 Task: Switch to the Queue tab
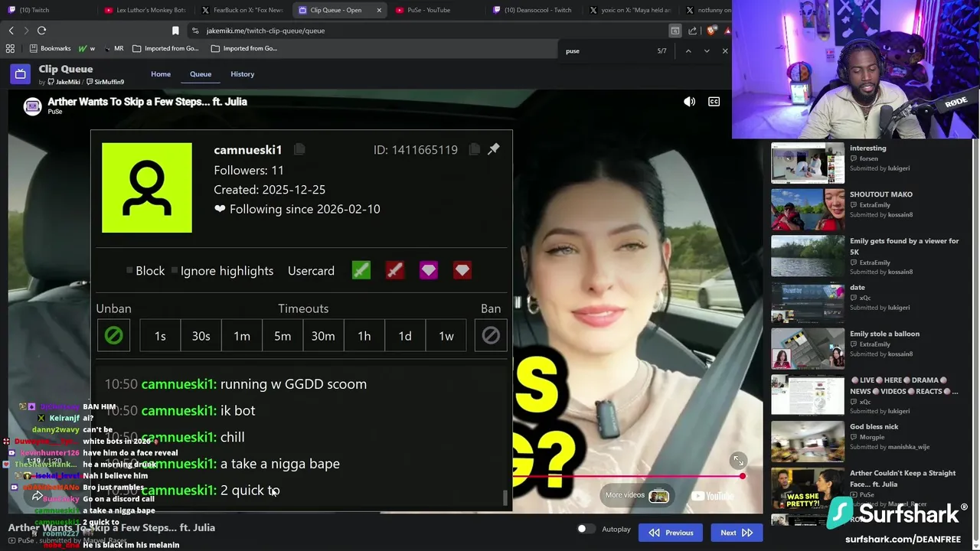point(201,74)
